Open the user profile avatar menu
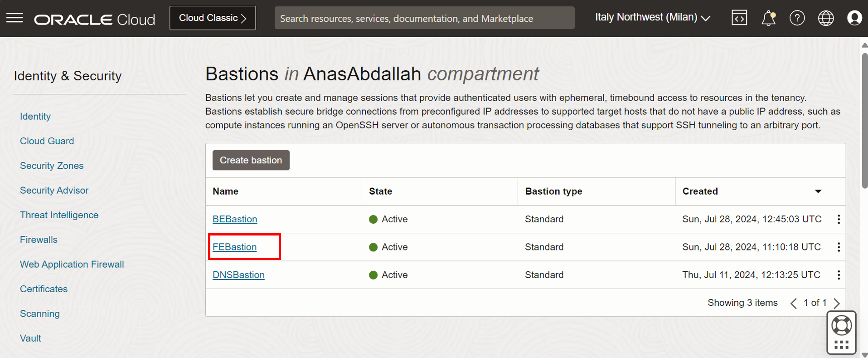 tap(854, 18)
